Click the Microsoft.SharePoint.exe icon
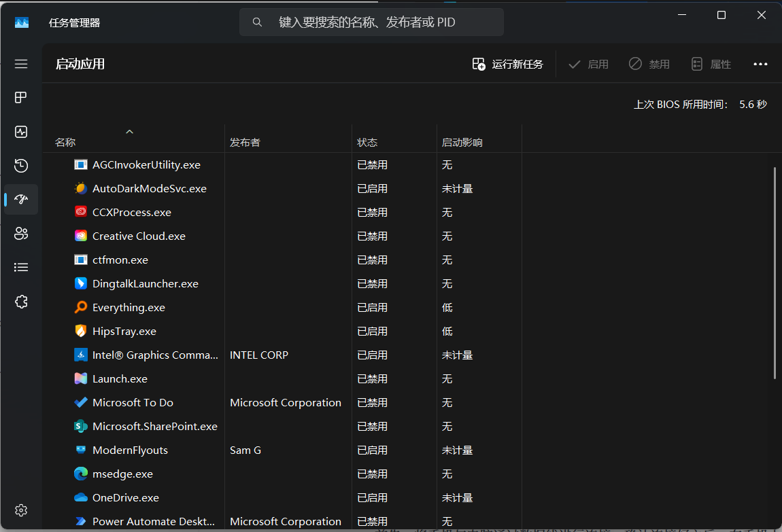782x532 pixels. (81, 426)
